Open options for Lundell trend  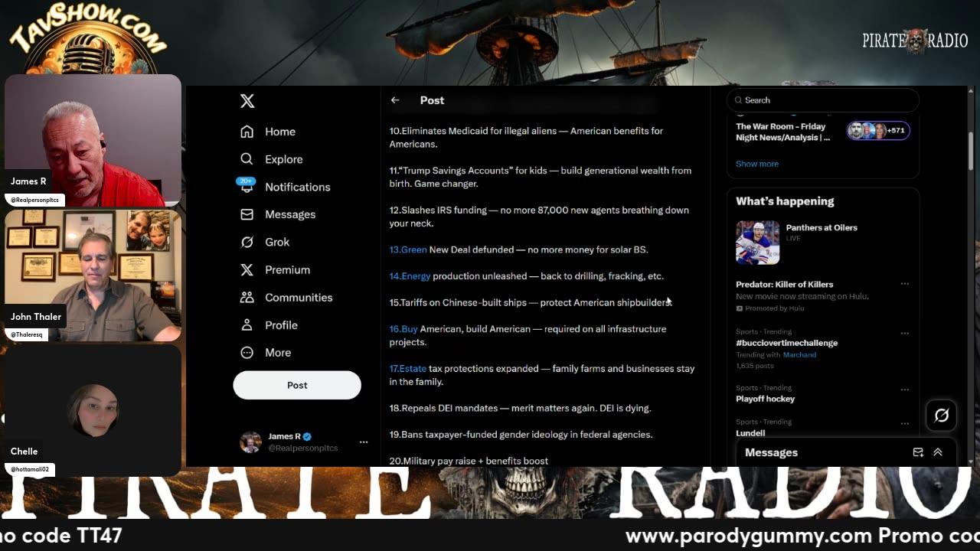(904, 423)
